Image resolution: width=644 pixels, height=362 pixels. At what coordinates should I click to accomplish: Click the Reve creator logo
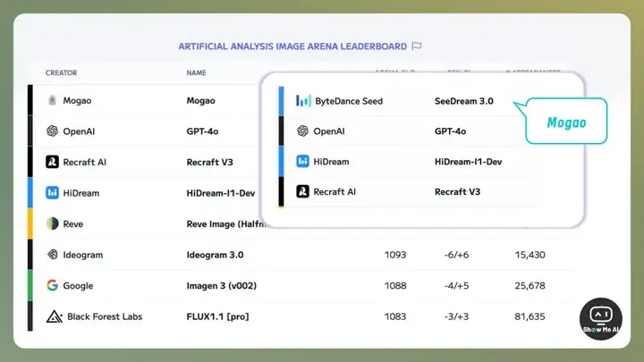click(x=52, y=223)
